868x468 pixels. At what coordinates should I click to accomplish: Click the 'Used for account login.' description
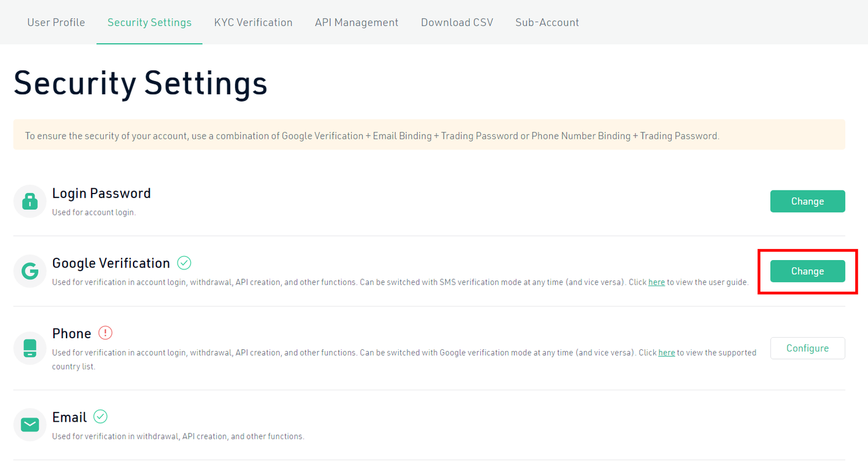94,213
